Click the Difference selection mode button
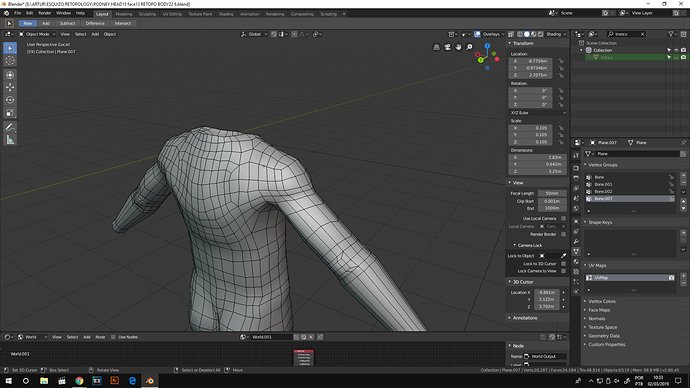Screen dimensions: 690x388 95,23
